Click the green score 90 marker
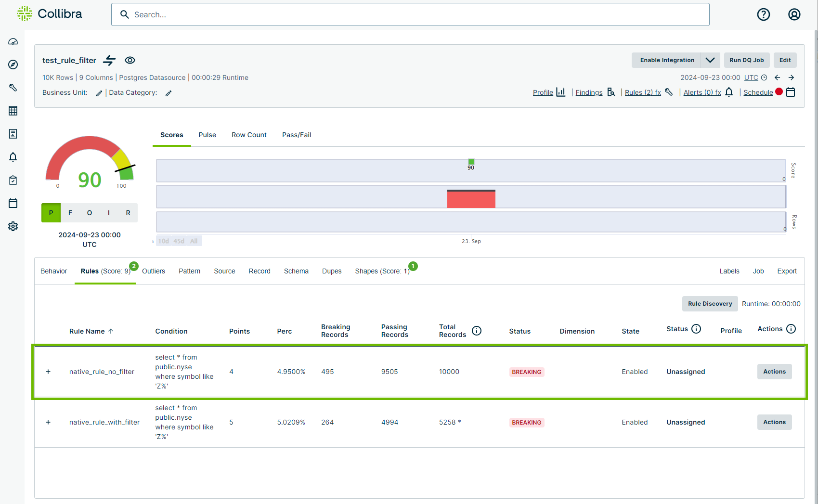 tap(471, 162)
